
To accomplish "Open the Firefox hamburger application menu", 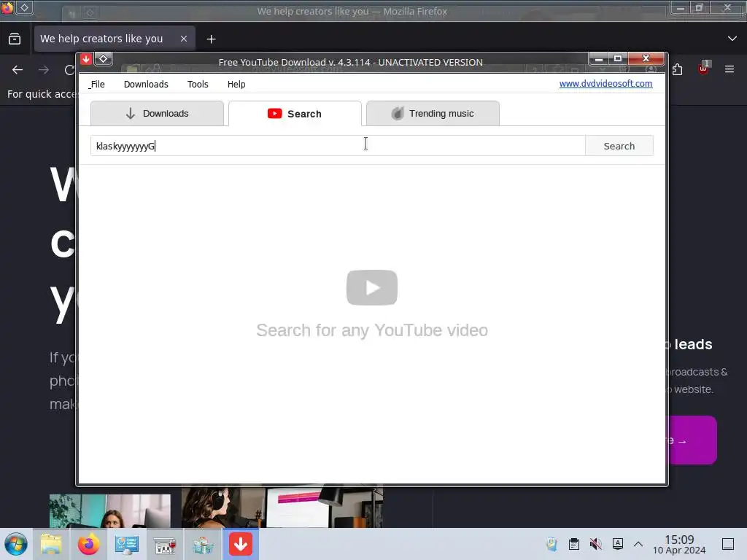I will click(729, 69).
